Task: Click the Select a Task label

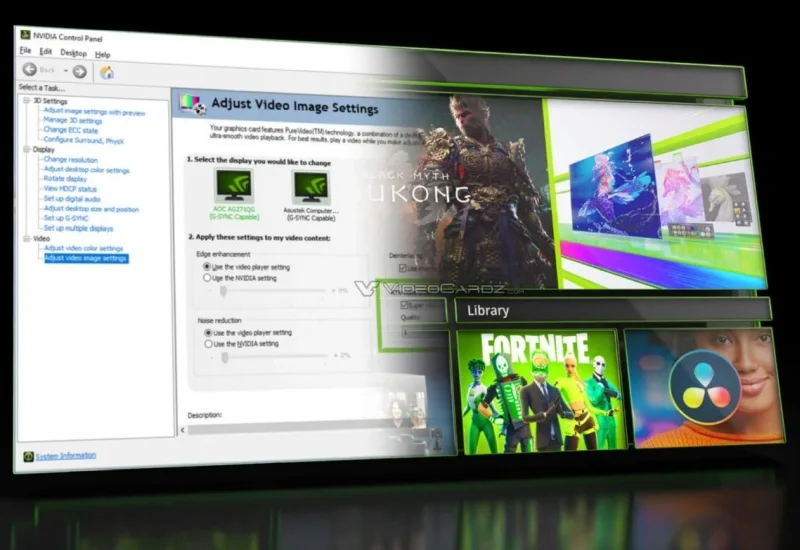Action: 42,87
